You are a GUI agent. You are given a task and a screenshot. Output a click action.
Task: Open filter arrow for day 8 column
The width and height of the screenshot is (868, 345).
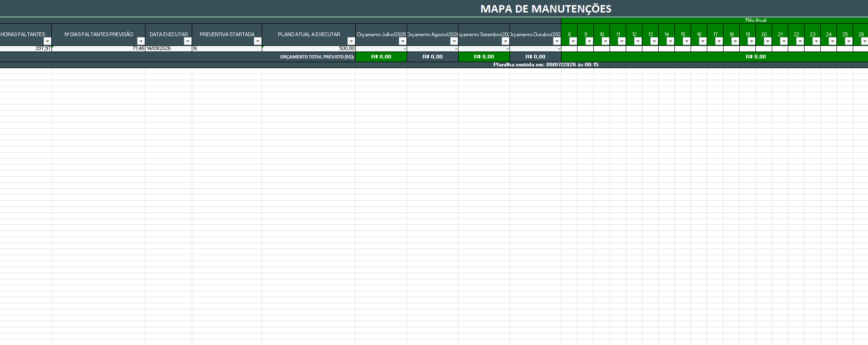tap(573, 41)
